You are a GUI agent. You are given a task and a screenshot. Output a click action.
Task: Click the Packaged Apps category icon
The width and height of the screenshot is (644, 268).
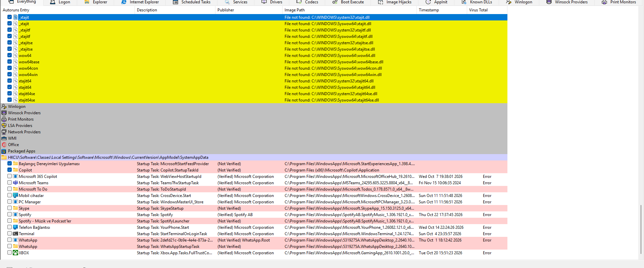click(4, 151)
